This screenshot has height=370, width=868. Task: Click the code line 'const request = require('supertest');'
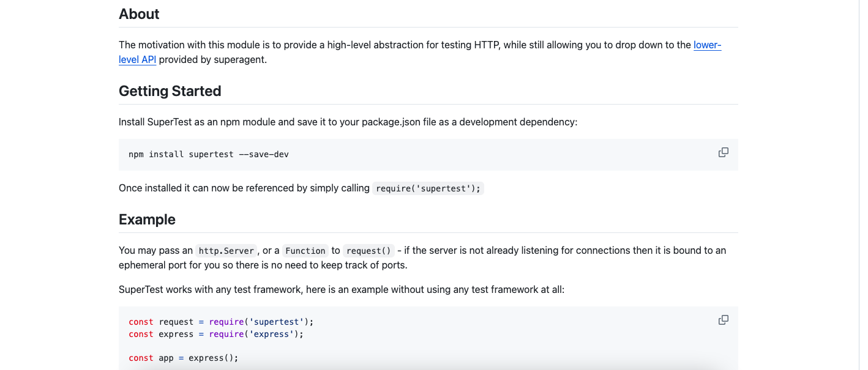[221, 322]
